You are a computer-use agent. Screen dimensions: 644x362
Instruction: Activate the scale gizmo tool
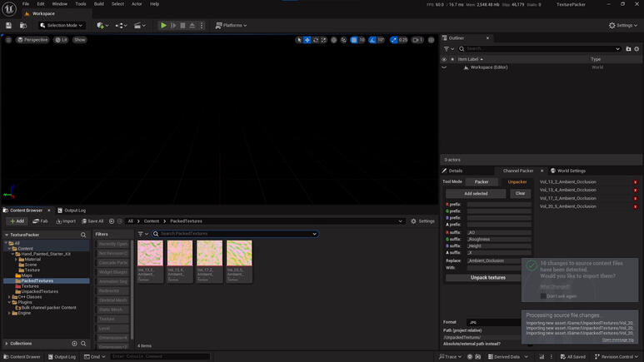pyautogui.click(x=323, y=40)
